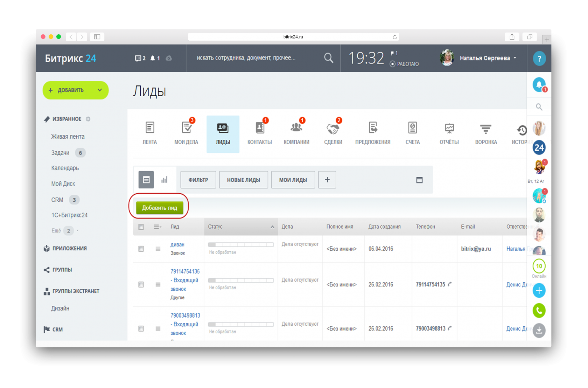Screen dimensions: 588x388
Task: Open Календарь in sidebar
Action: tap(65, 168)
